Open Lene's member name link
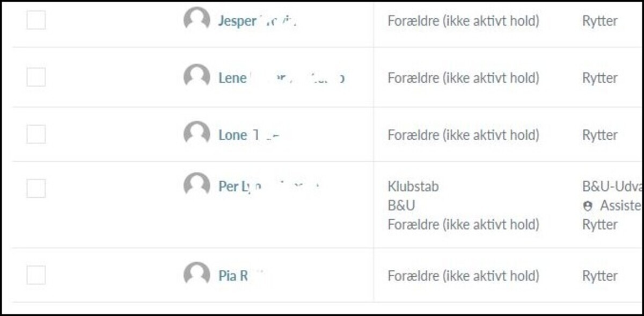Image resolution: width=644 pixels, height=316 pixels. 281,78
